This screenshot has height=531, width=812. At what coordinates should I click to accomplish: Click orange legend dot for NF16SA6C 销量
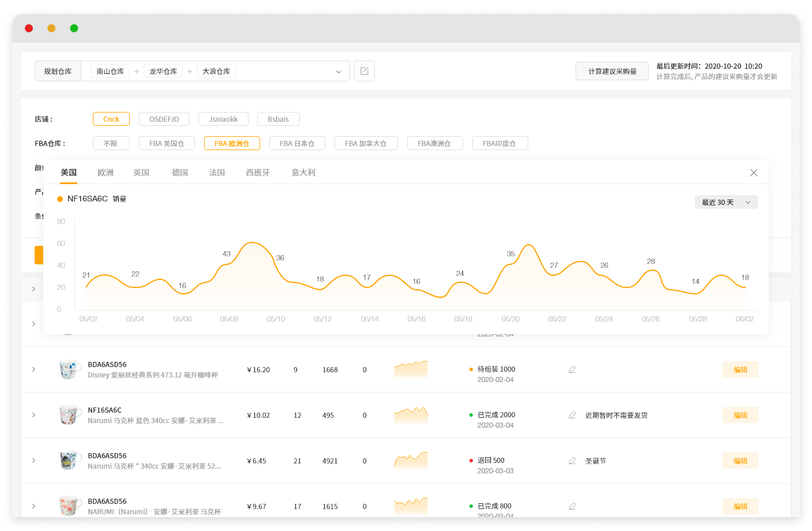click(x=59, y=198)
